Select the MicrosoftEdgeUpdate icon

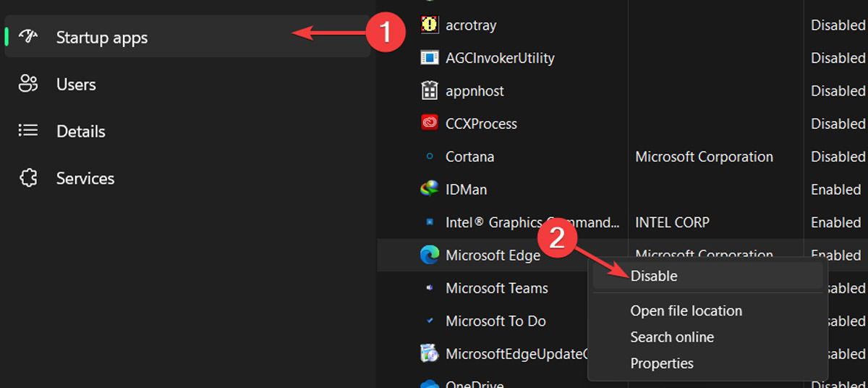[x=430, y=353]
